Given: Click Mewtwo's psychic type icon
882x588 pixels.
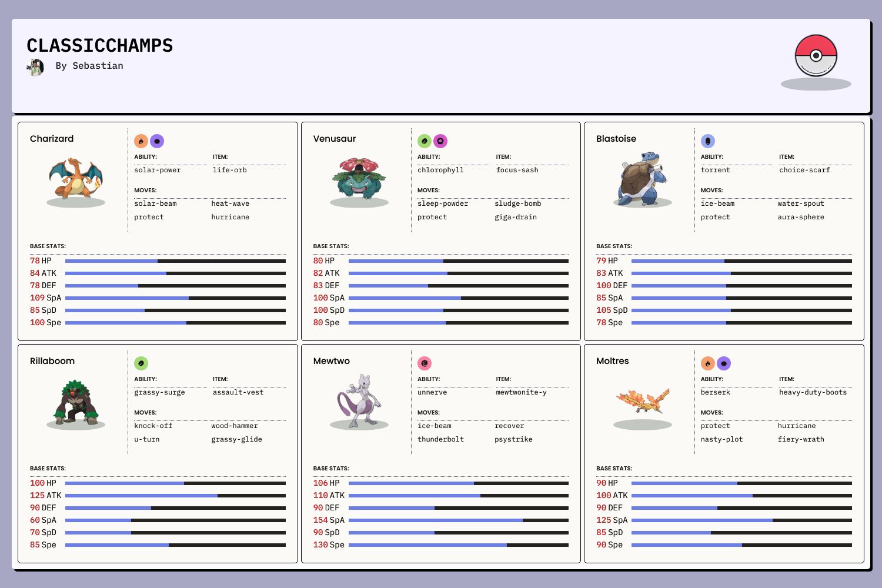Looking at the screenshot, I should [425, 363].
